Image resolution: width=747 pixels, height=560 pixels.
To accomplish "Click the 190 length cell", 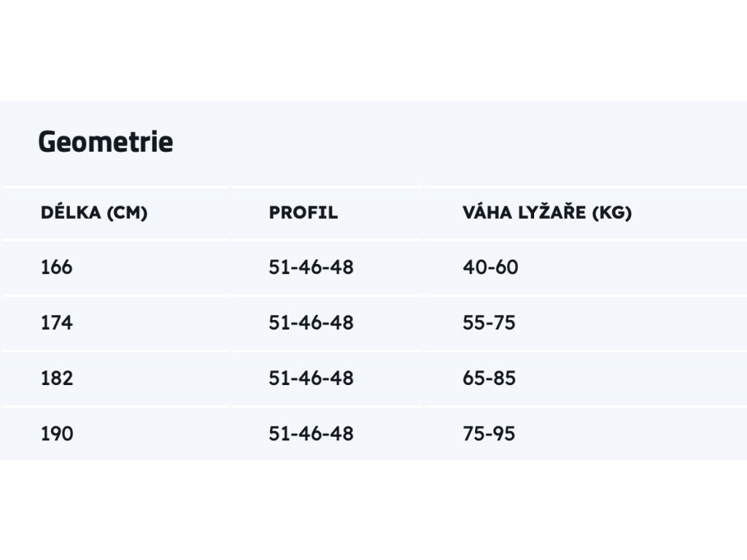I will tap(57, 434).
